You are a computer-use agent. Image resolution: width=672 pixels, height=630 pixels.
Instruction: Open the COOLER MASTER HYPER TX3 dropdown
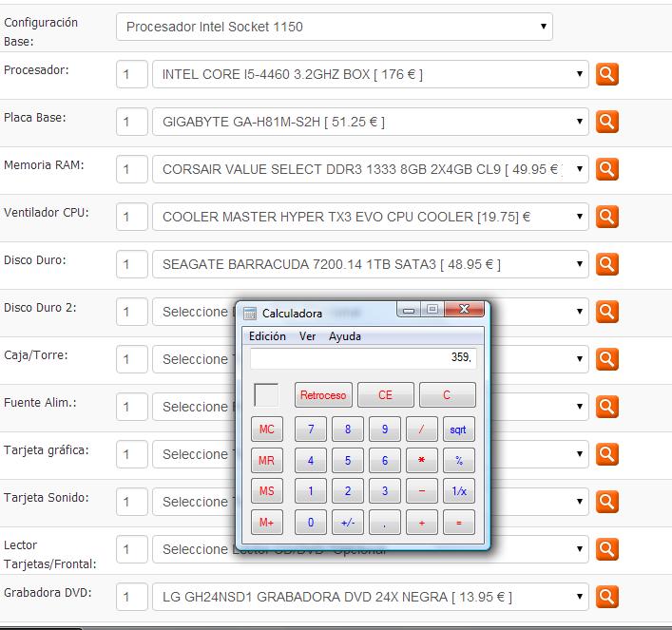[371, 217]
